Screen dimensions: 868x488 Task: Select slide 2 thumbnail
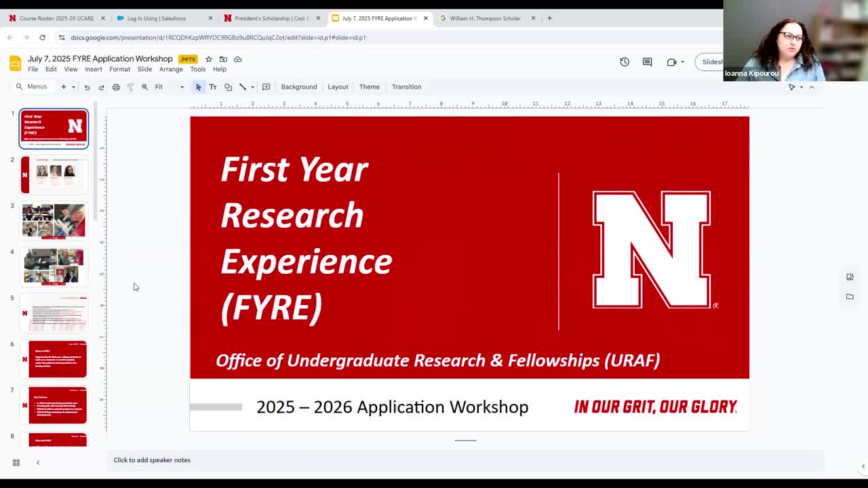[x=54, y=174]
